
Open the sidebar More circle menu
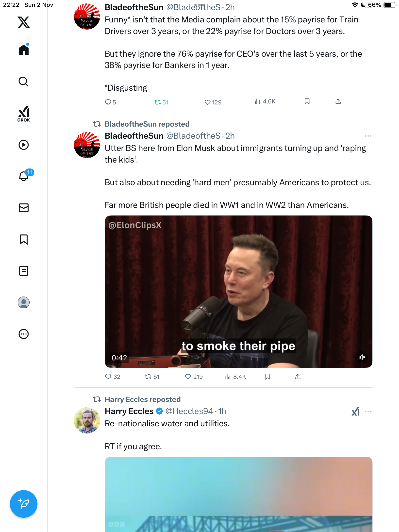point(24,334)
